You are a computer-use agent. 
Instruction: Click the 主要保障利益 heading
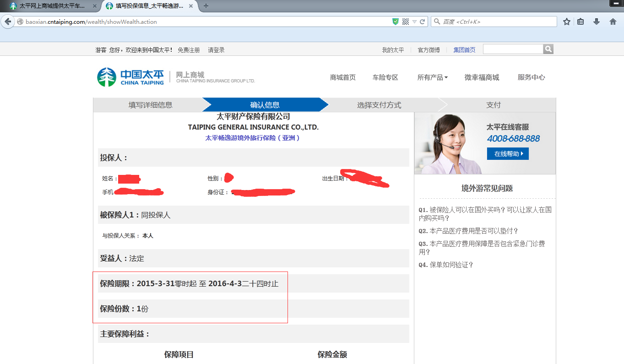[x=125, y=334]
